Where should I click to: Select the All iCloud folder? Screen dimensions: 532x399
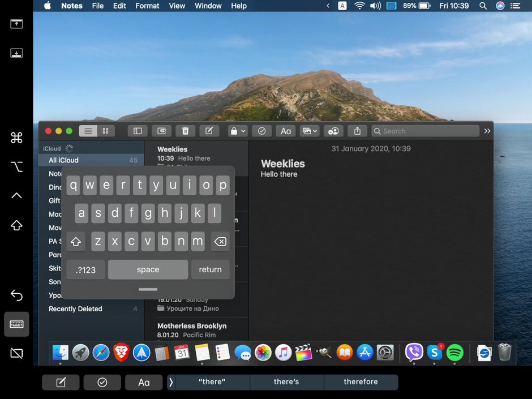[x=92, y=160]
